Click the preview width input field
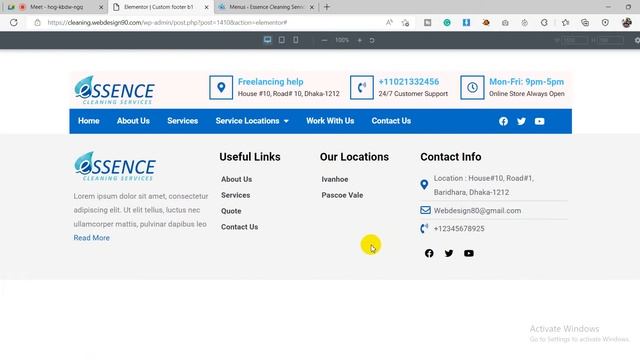Image resolution: width=640 pixels, height=360 pixels. [x=575, y=40]
